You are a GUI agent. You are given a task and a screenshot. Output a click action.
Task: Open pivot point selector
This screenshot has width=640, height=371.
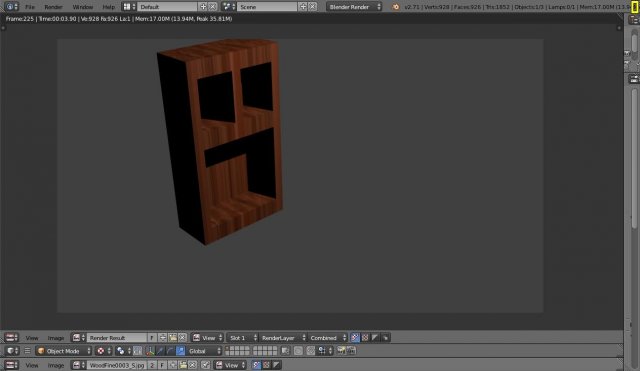pos(124,351)
